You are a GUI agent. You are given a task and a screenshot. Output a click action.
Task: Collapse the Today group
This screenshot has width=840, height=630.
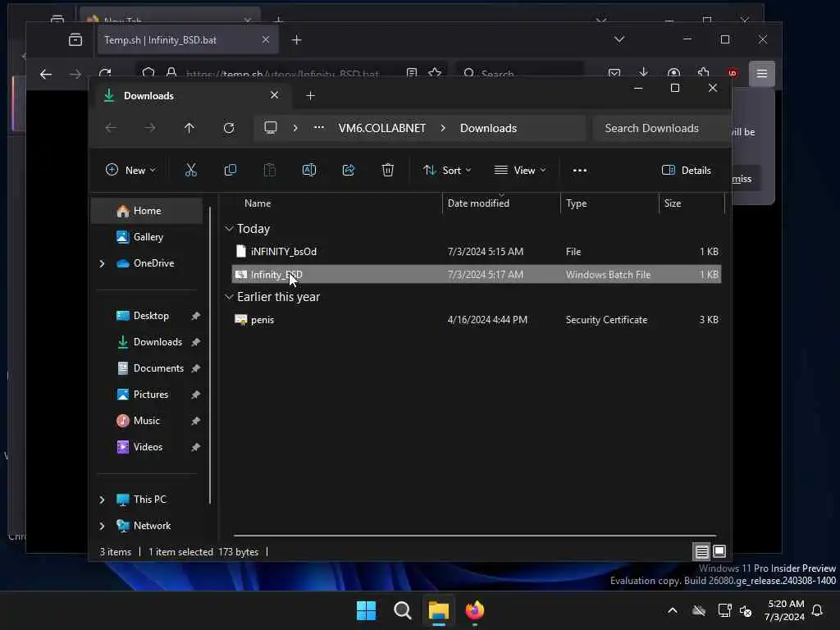pyautogui.click(x=230, y=229)
